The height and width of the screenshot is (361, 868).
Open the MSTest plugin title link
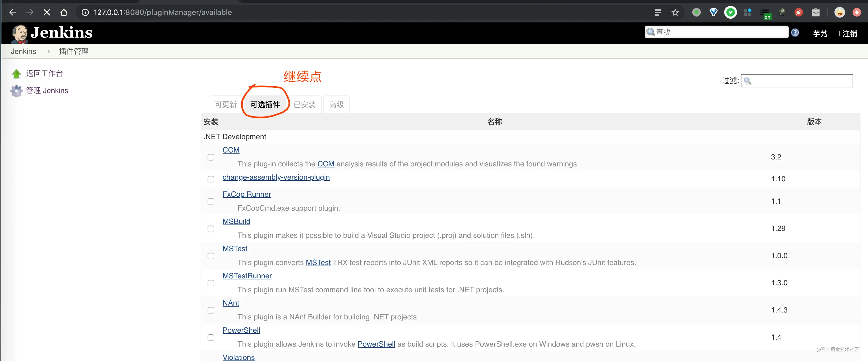click(x=235, y=249)
